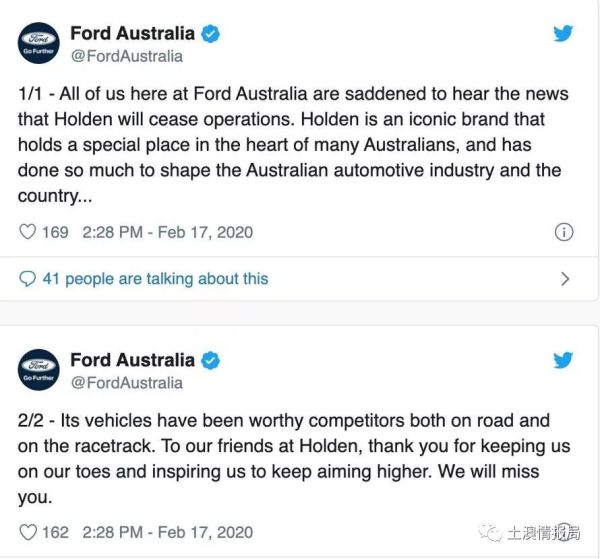This screenshot has height=559, width=600.
Task: Open "41 people are talking about this"
Action: [155, 279]
